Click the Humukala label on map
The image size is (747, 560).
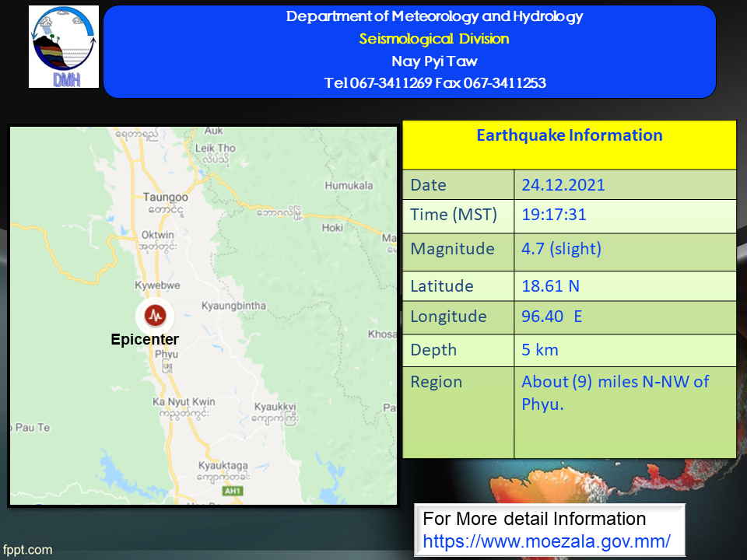pyautogui.click(x=349, y=185)
